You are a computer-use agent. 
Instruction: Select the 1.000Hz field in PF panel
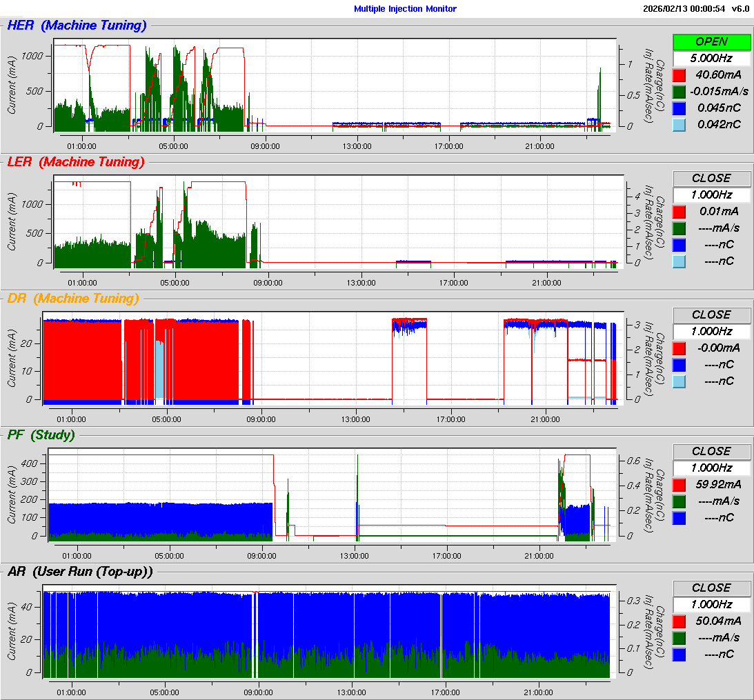711,468
